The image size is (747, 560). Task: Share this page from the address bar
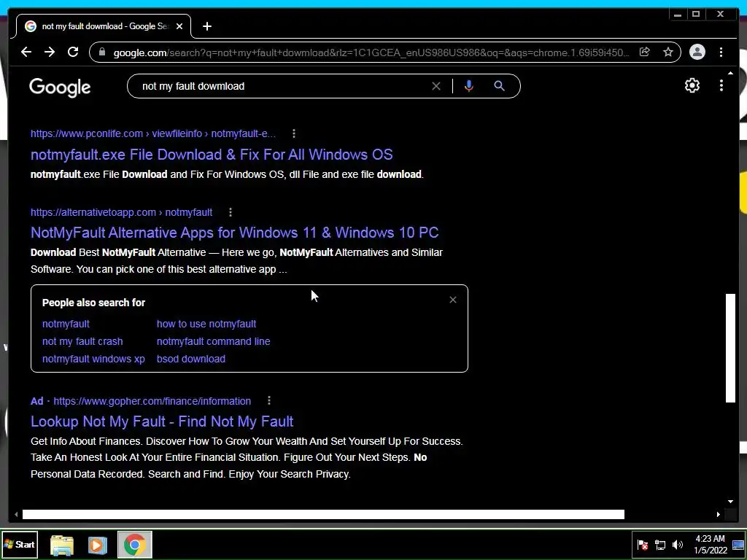[644, 52]
